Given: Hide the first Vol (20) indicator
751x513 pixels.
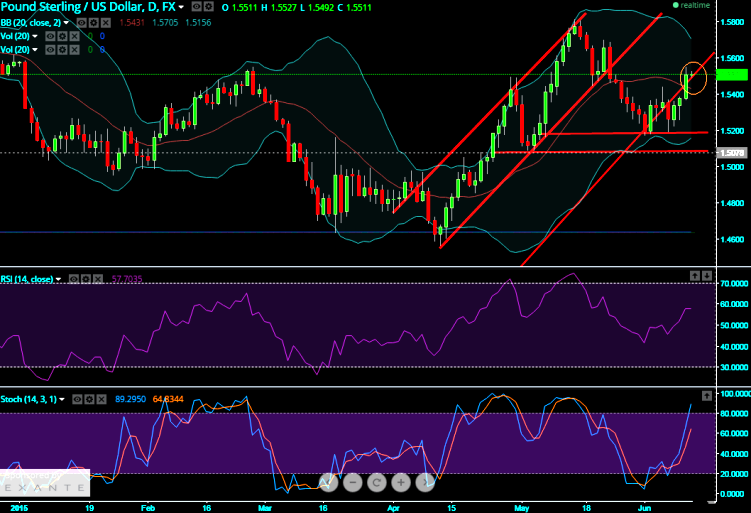Looking at the screenshot, I should (x=50, y=36).
